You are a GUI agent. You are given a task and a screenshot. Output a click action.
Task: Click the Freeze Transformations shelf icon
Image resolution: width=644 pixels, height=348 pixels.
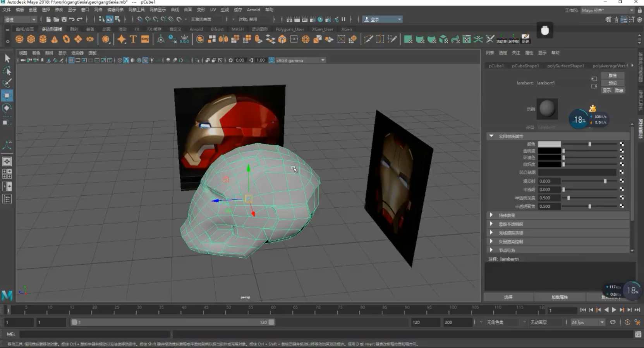pyautogui.click(x=502, y=39)
